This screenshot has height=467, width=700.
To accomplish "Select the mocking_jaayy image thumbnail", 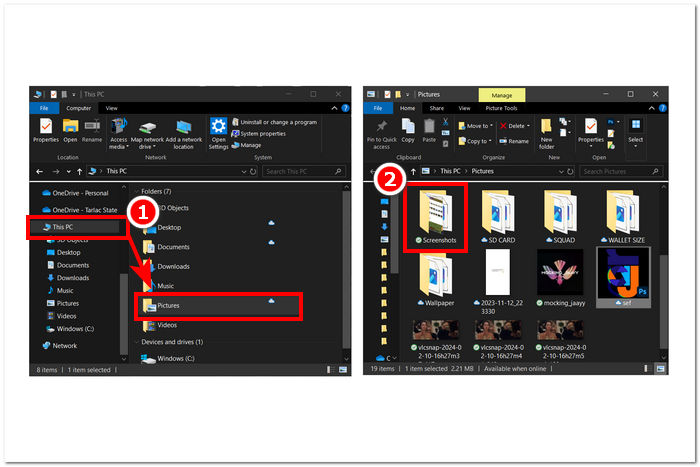I will (559, 273).
